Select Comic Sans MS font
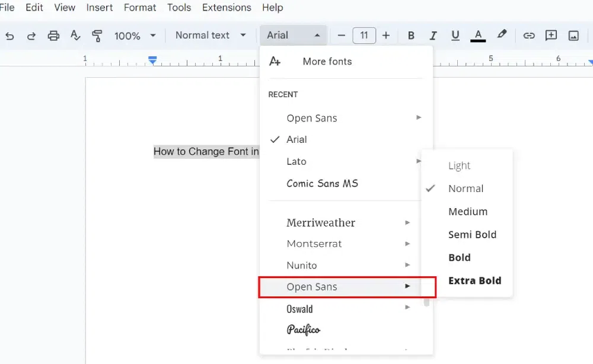This screenshot has height=364, width=593. pos(322,183)
